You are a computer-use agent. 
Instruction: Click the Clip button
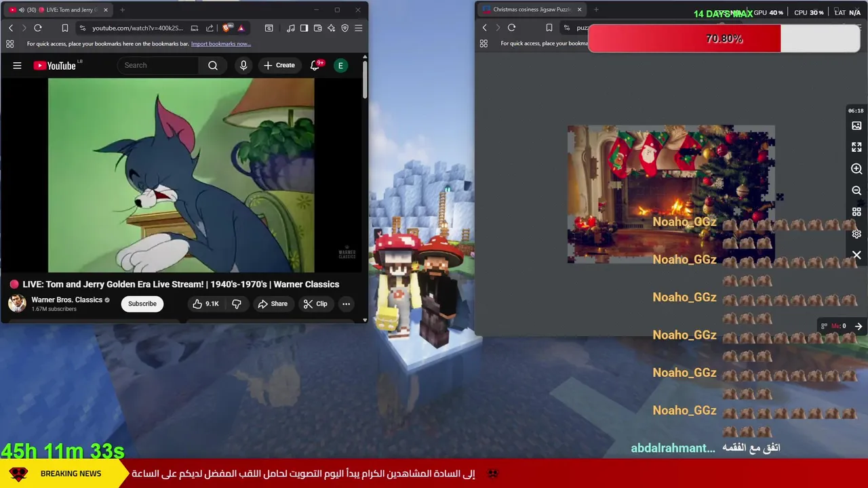point(315,304)
